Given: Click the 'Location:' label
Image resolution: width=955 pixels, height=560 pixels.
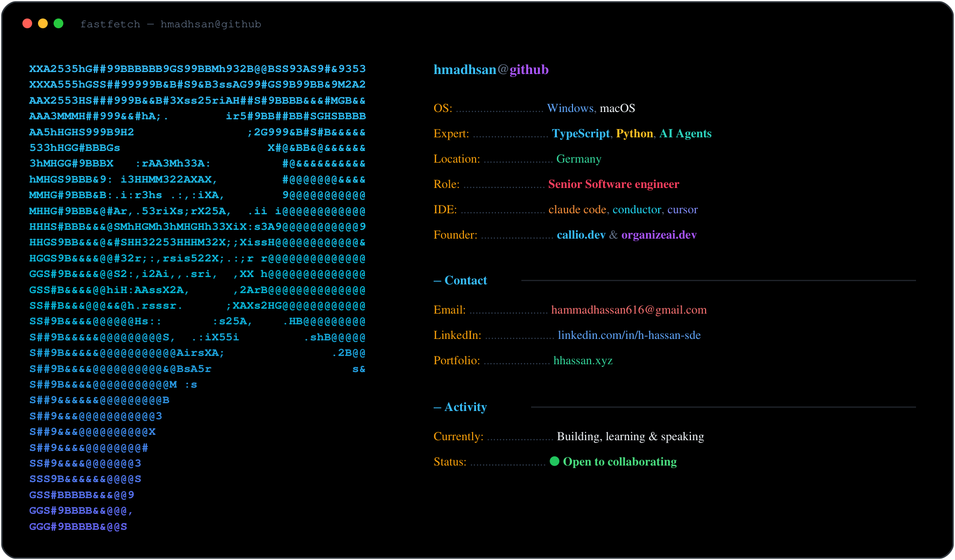Looking at the screenshot, I should click(457, 159).
